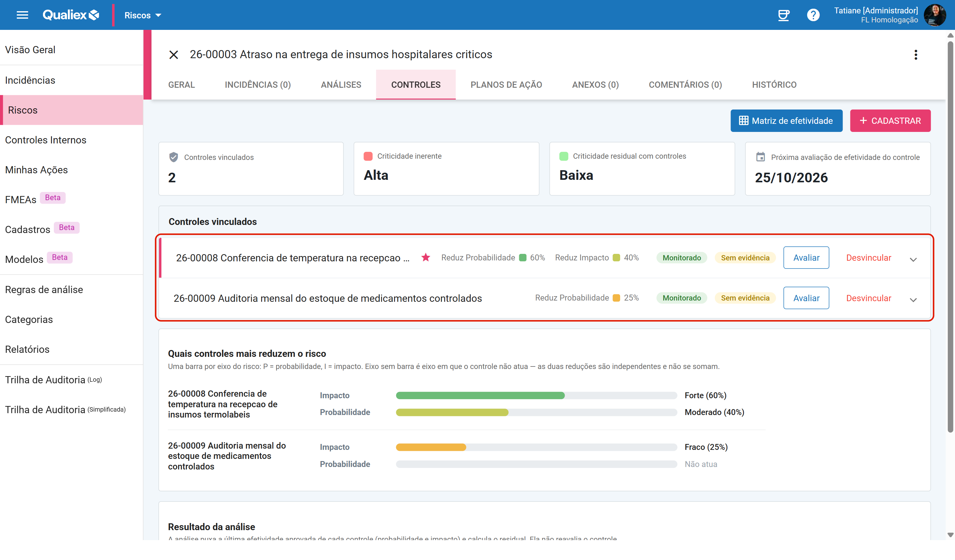Screen dimensions: 955x560
Task: Open Visão Geral in the sidebar
Action: coord(72,50)
